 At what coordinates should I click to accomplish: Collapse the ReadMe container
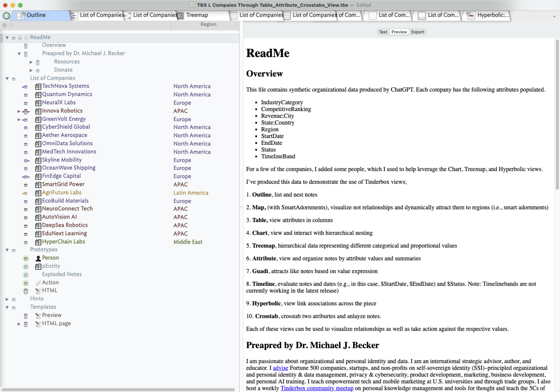7,38
